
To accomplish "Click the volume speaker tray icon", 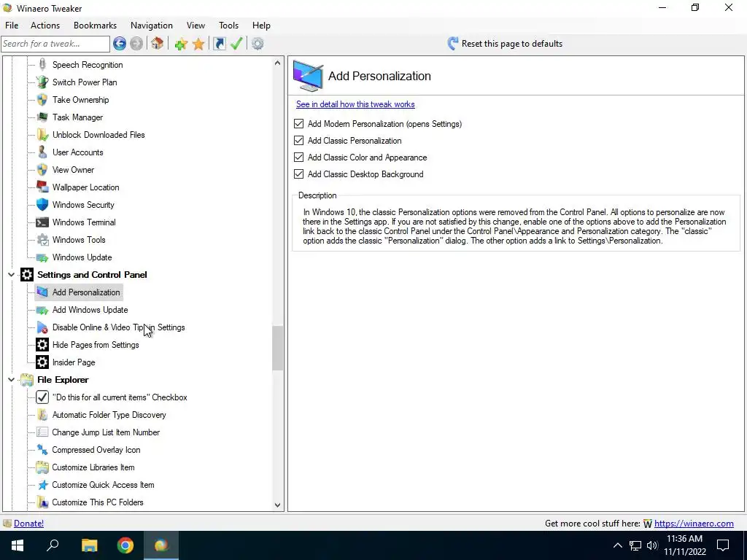I will [652, 545].
